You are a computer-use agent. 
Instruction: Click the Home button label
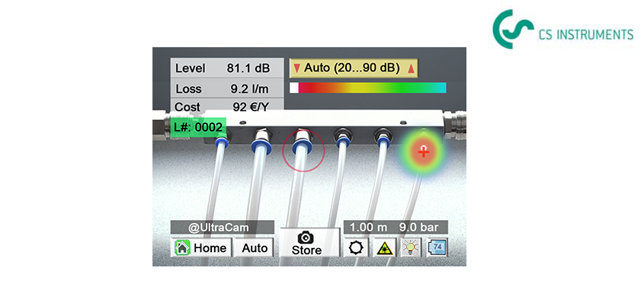click(x=210, y=247)
